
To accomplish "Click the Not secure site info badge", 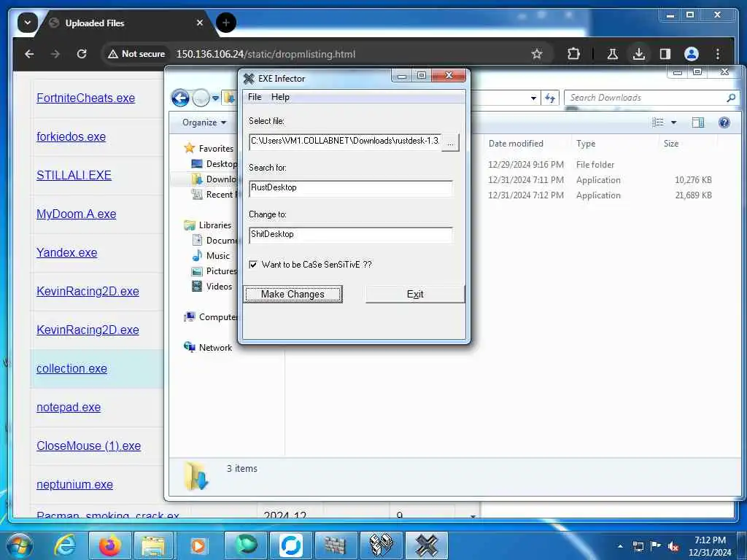I will 136,54.
